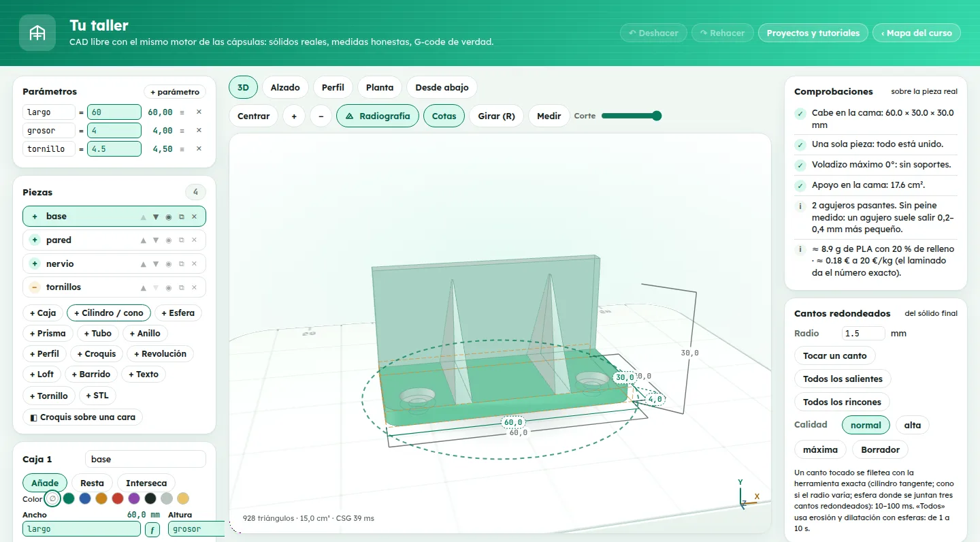Image resolution: width=980 pixels, height=542 pixels.
Task: Toggle visibility of the pared piece
Action: point(169,240)
